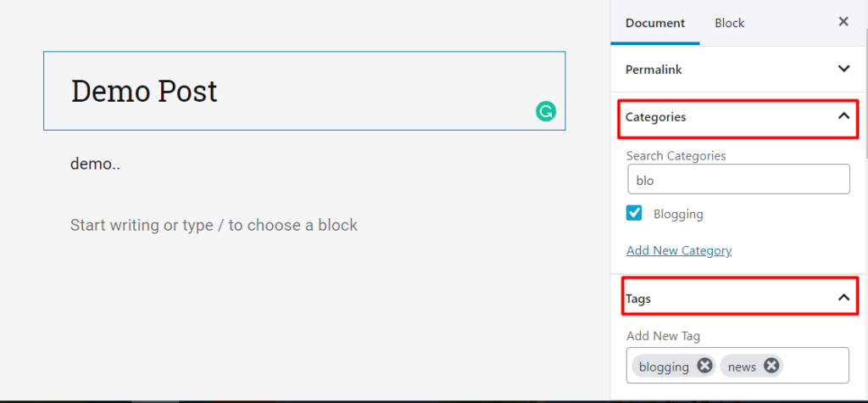Click inside the Add New Tag field

(814, 366)
